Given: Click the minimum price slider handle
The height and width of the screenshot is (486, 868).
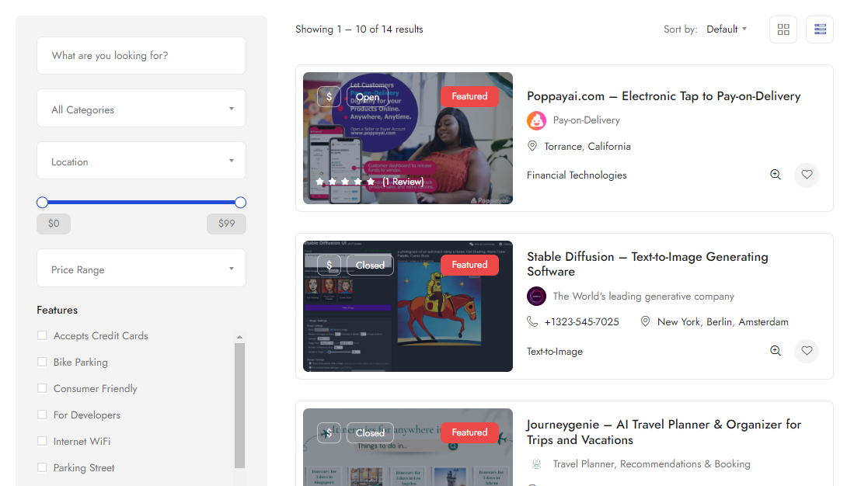Looking at the screenshot, I should 42,203.
